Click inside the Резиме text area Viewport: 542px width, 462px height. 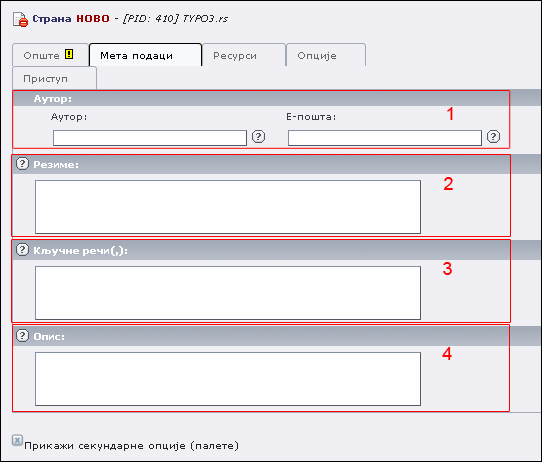228,207
